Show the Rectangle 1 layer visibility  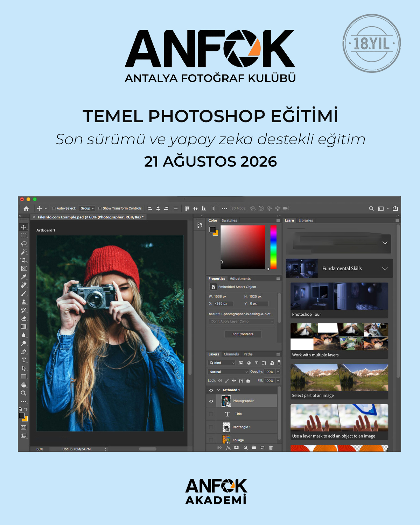pos(211,427)
